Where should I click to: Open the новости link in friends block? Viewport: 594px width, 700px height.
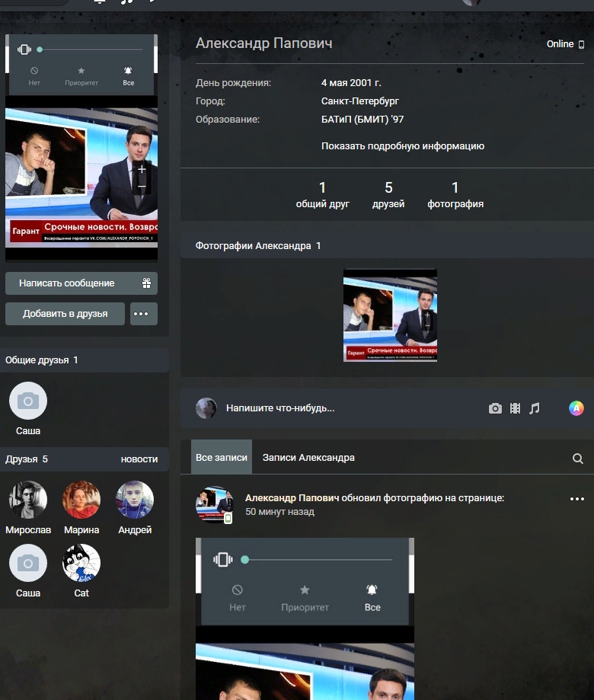139,459
